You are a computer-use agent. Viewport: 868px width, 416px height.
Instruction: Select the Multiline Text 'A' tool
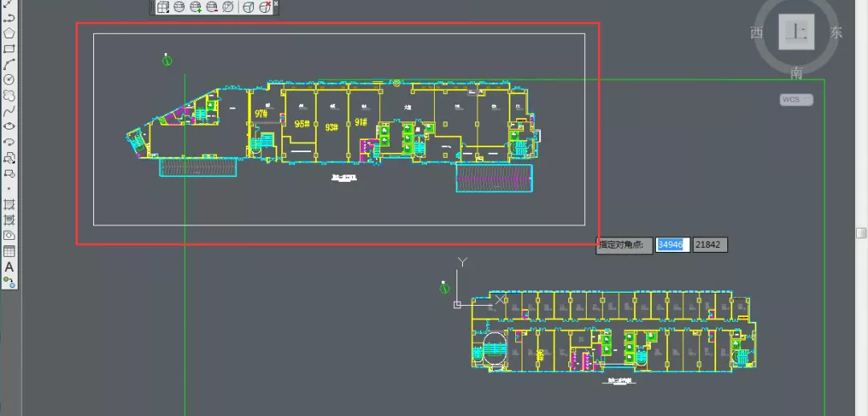9,267
